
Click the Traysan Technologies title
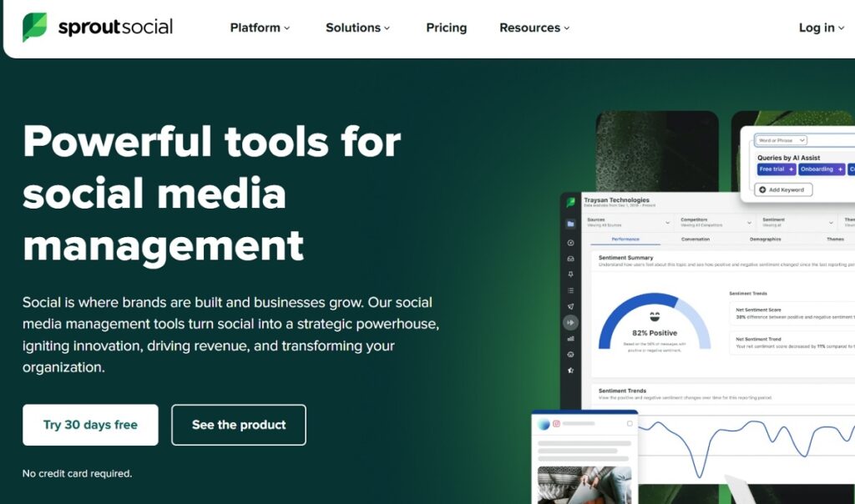(x=616, y=200)
